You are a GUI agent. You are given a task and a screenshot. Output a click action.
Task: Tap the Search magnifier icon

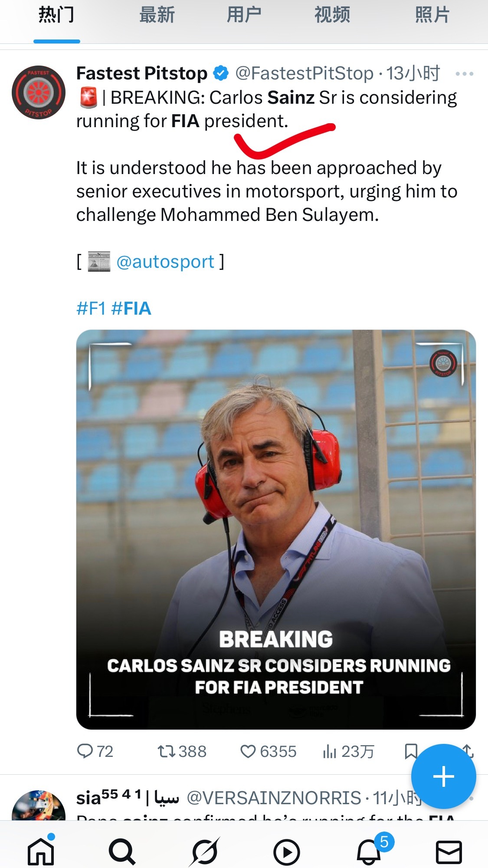click(x=122, y=852)
